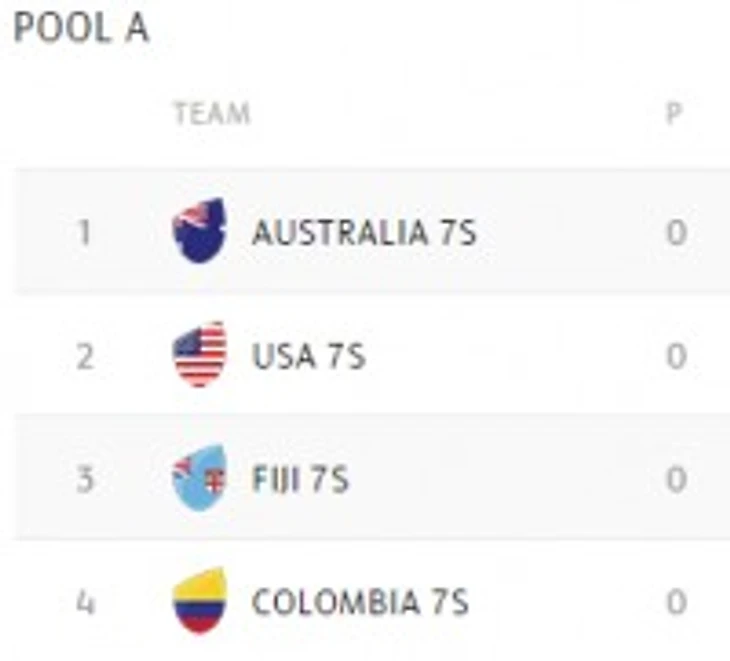This screenshot has width=730, height=661.
Task: Click the Australia 7s flag icon
Action: click(199, 231)
